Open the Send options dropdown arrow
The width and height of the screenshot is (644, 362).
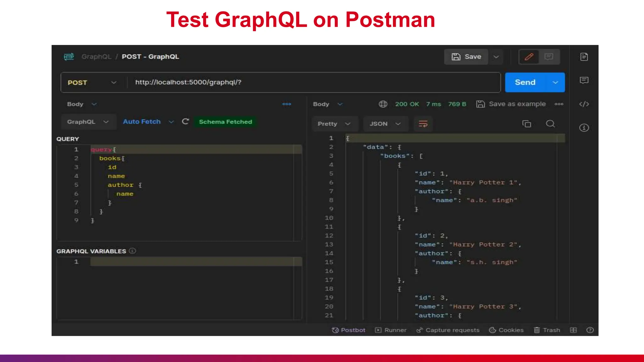tap(555, 82)
